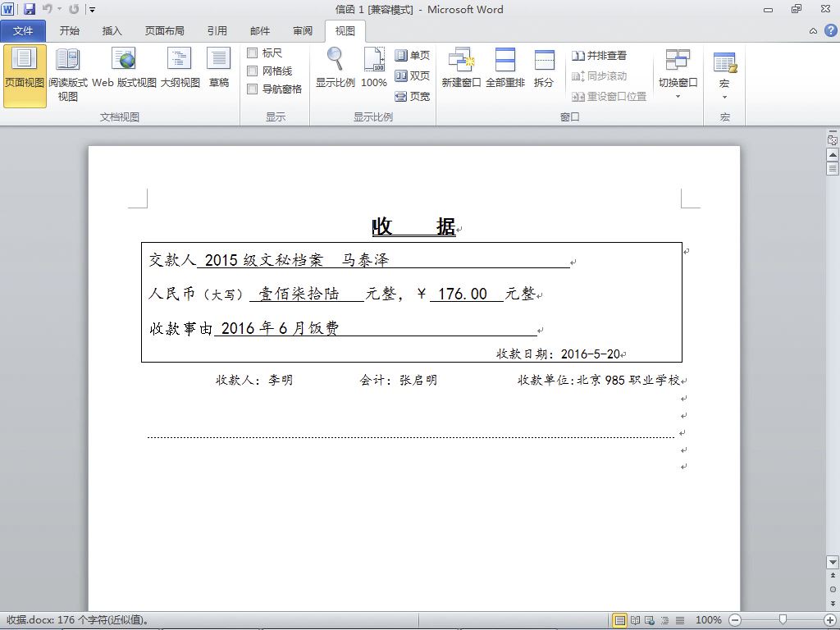Switch to Draft view (草稿)

218,69
